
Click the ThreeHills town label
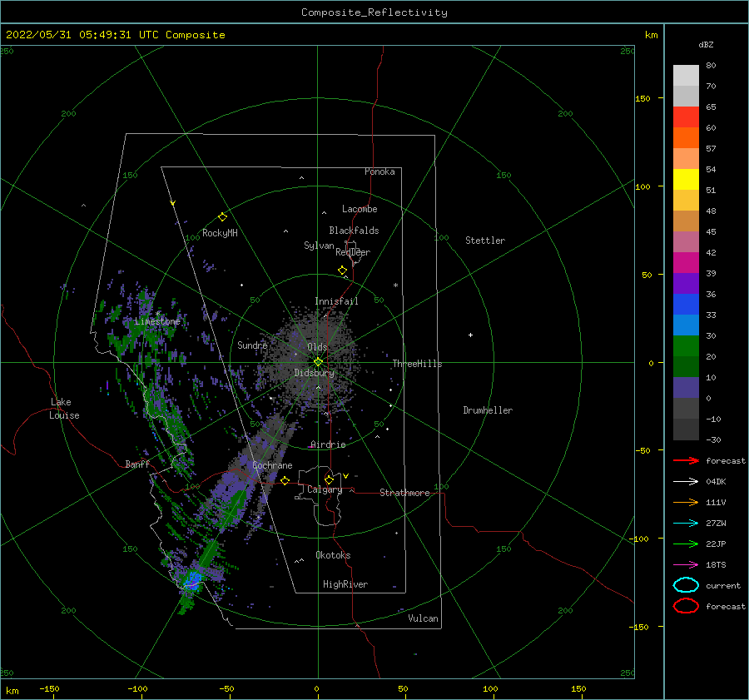click(418, 364)
